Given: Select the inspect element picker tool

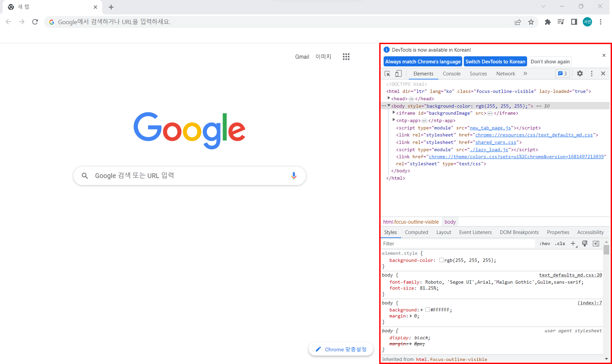Looking at the screenshot, I should coord(387,74).
